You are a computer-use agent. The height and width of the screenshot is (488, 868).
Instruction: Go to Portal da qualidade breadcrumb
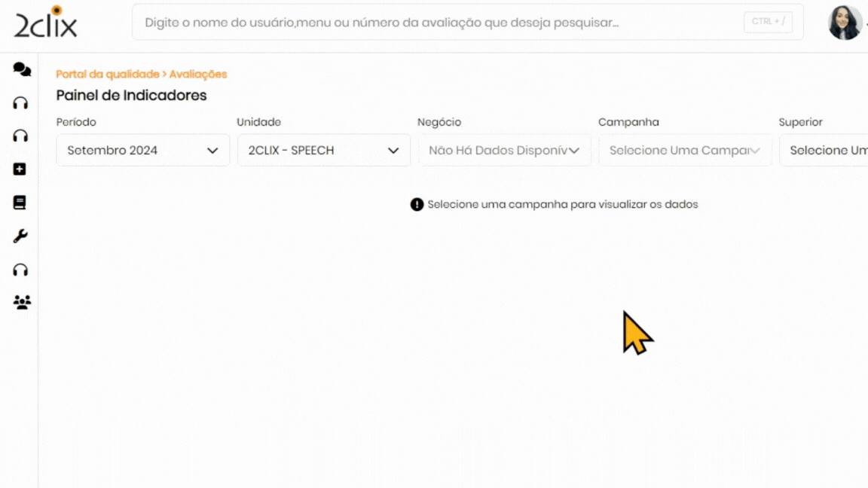(x=107, y=74)
